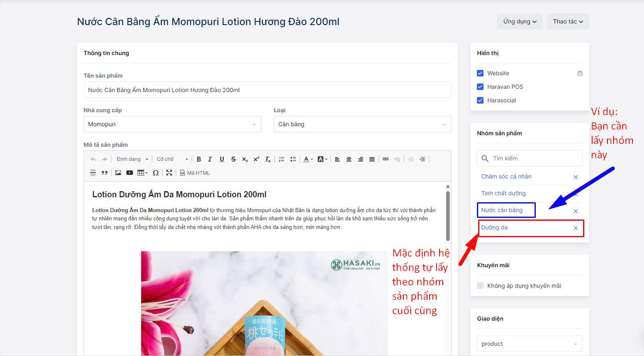
Task: Insert a YouTube video into description
Action: click(130, 173)
